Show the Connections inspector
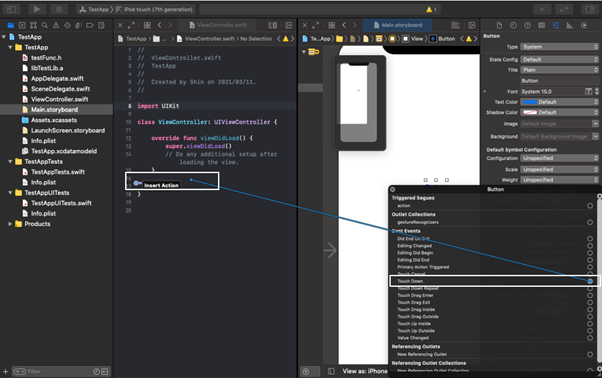The width and height of the screenshot is (602, 378). 584,25
